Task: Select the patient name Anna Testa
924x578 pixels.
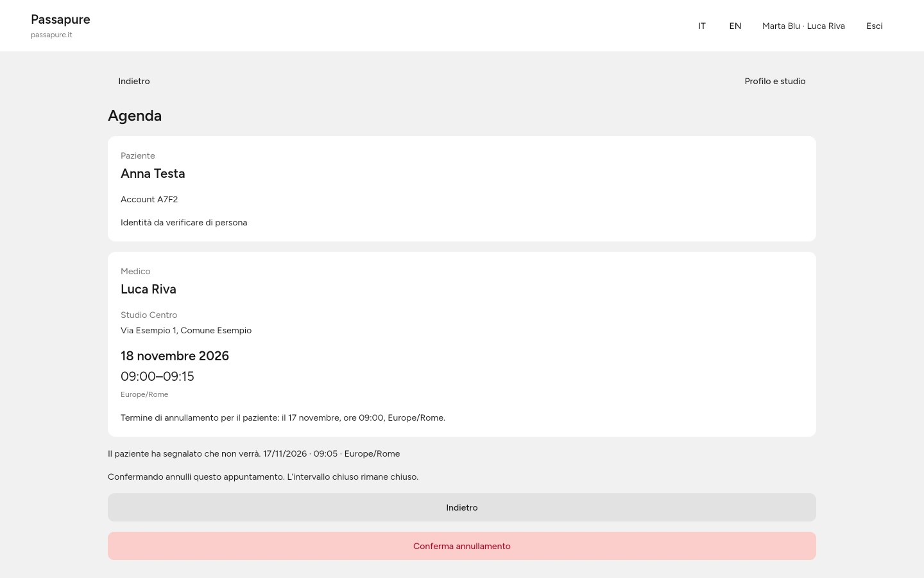Action: (153, 173)
